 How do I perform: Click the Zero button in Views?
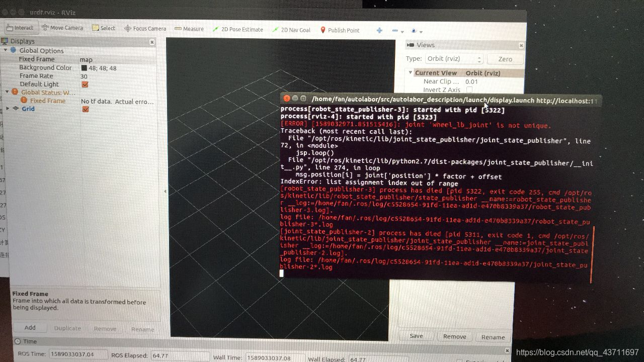coord(505,59)
